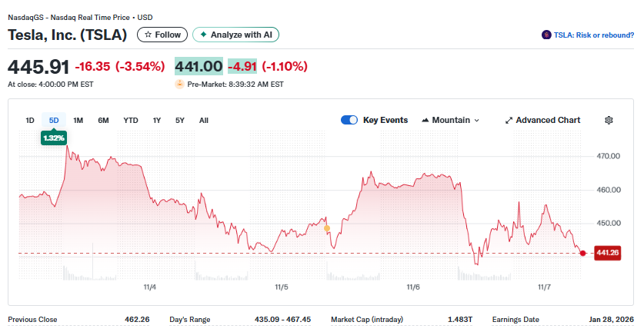
Task: Click the Advanced Chart expand arrows icon
Action: [509, 120]
